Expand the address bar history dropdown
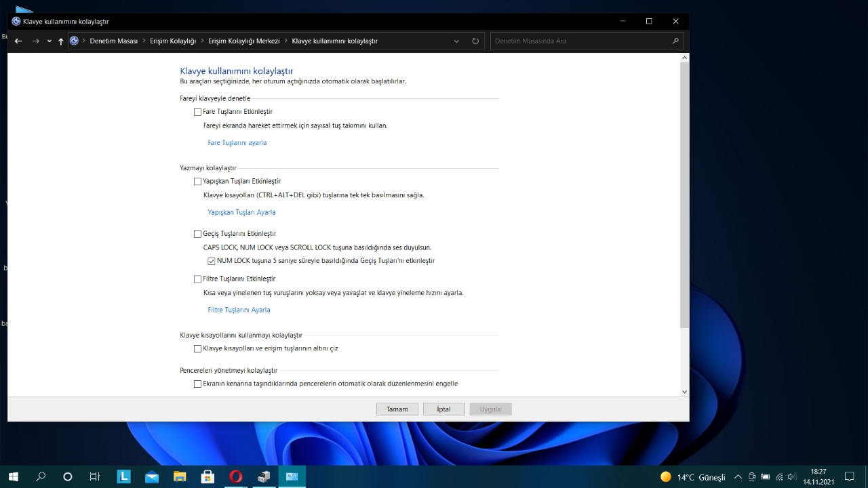 click(x=457, y=41)
